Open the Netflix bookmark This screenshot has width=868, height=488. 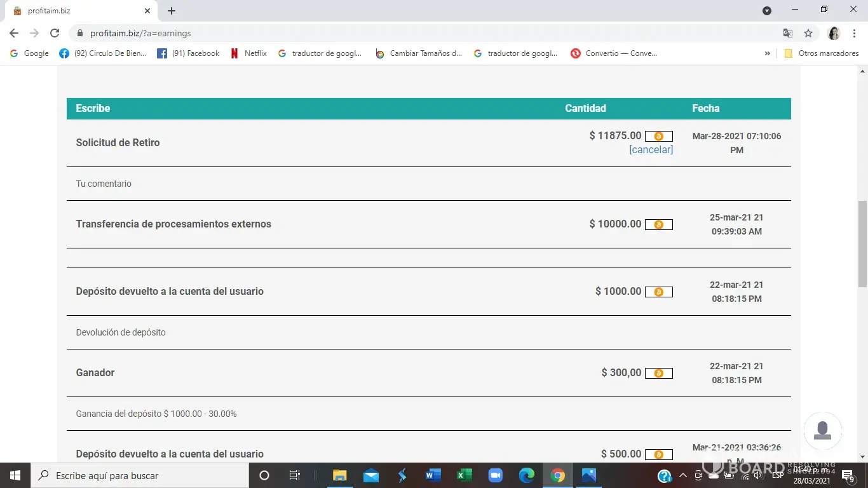(248, 53)
